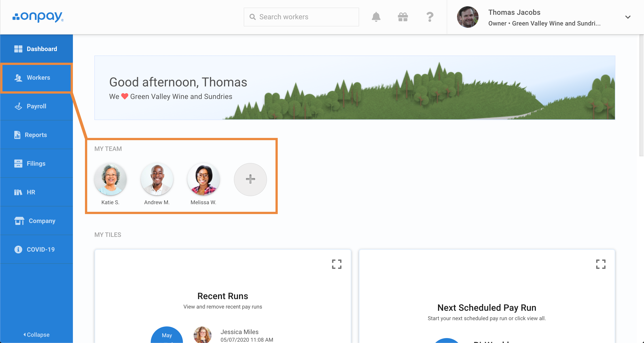Viewport: 644px width, 343px height.
Task: Click the HR books icon
Action: point(18,192)
